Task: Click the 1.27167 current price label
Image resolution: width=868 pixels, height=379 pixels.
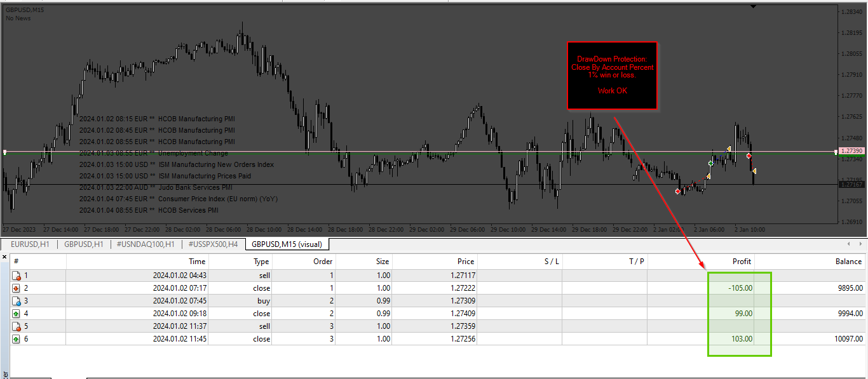Action: click(852, 185)
